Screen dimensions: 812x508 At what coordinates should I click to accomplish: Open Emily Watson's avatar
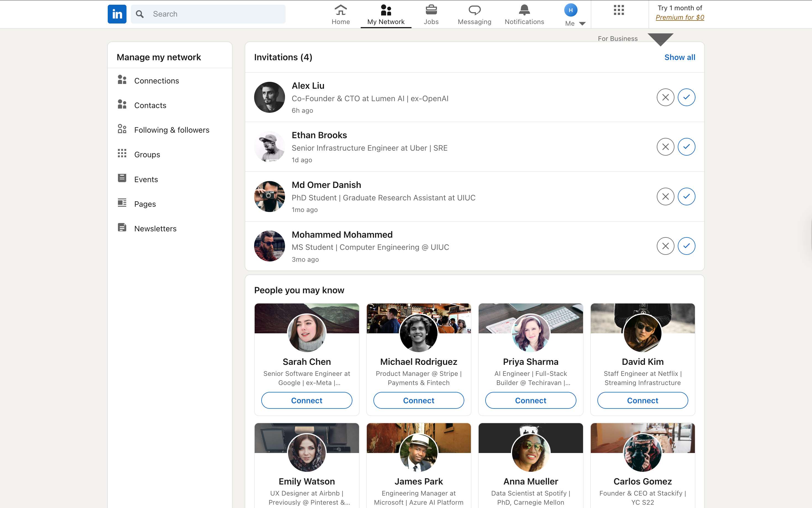click(307, 452)
